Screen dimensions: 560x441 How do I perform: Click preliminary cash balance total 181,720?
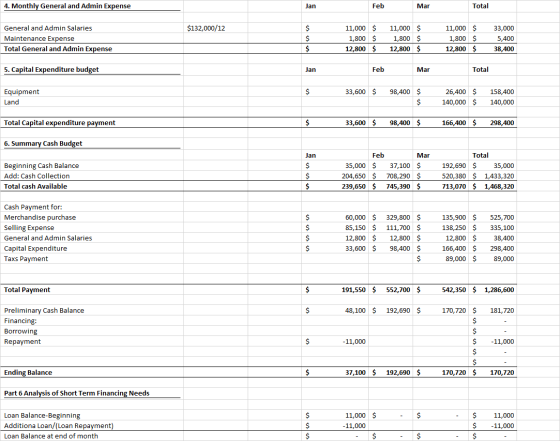tap(502, 311)
